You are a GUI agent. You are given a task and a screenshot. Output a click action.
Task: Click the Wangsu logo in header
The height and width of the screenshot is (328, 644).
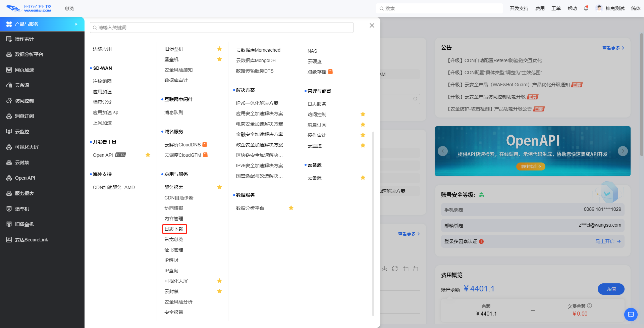point(29,8)
